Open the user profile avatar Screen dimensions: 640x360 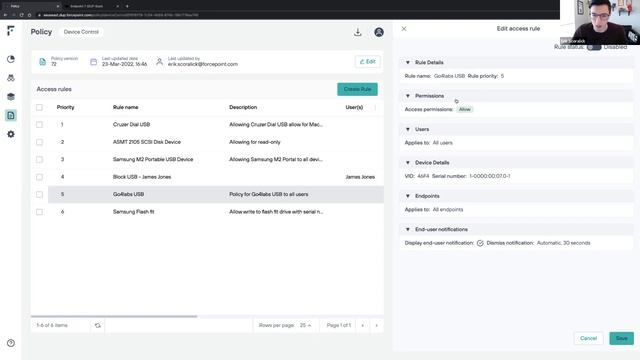pyautogui.click(x=379, y=32)
